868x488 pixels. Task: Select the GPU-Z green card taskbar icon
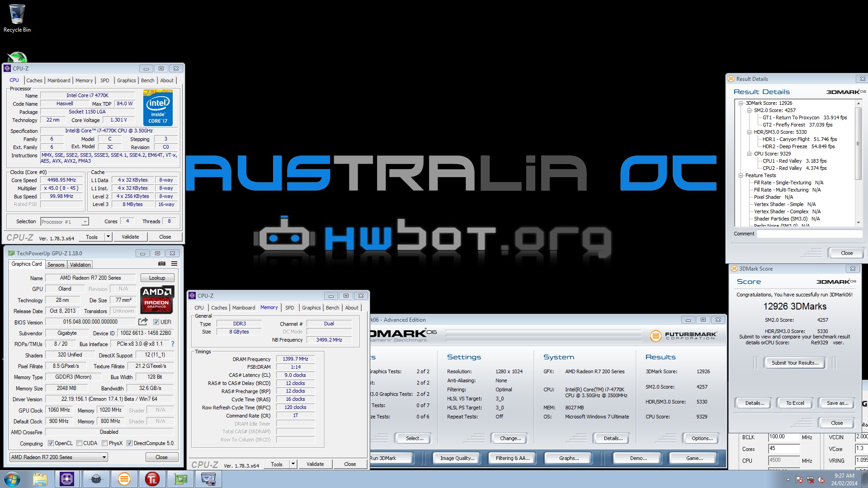(x=180, y=479)
